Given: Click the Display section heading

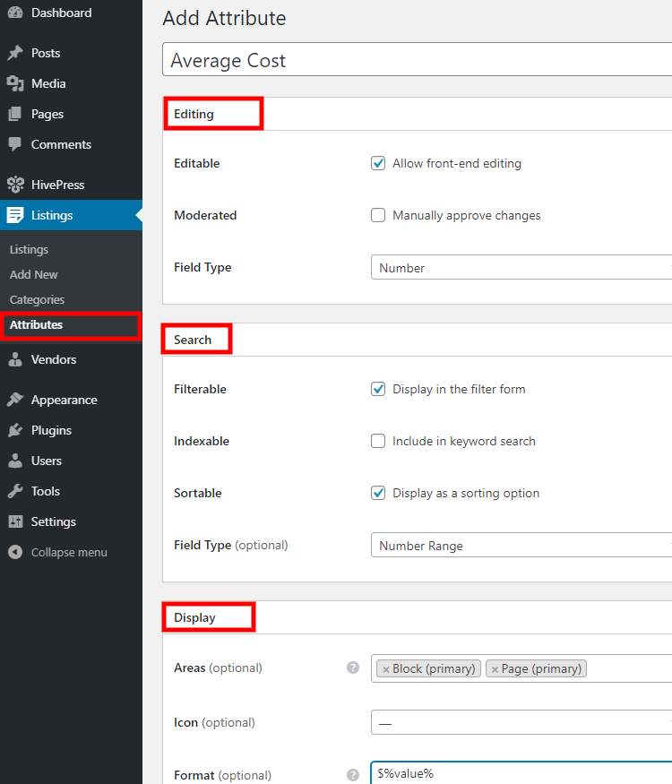Looking at the screenshot, I should [x=194, y=617].
